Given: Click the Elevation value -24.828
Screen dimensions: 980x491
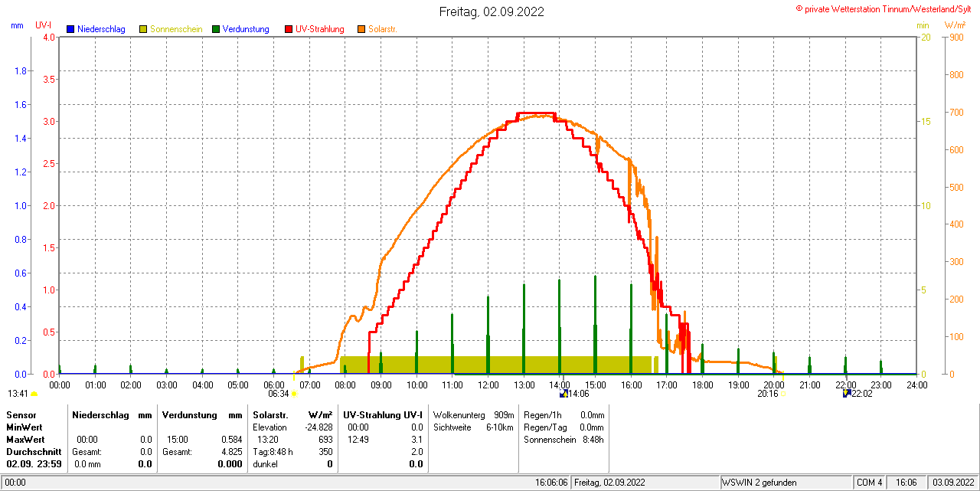Looking at the screenshot, I should 317,427.
